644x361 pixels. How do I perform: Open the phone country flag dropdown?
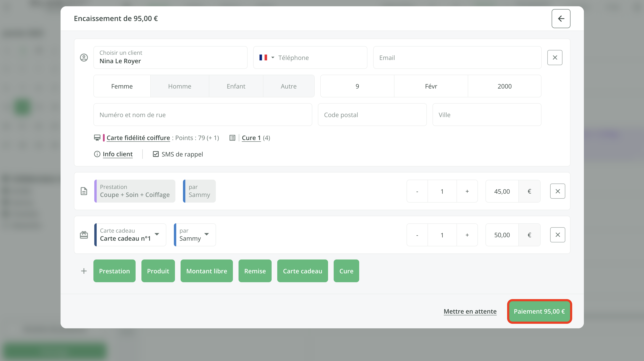click(266, 58)
